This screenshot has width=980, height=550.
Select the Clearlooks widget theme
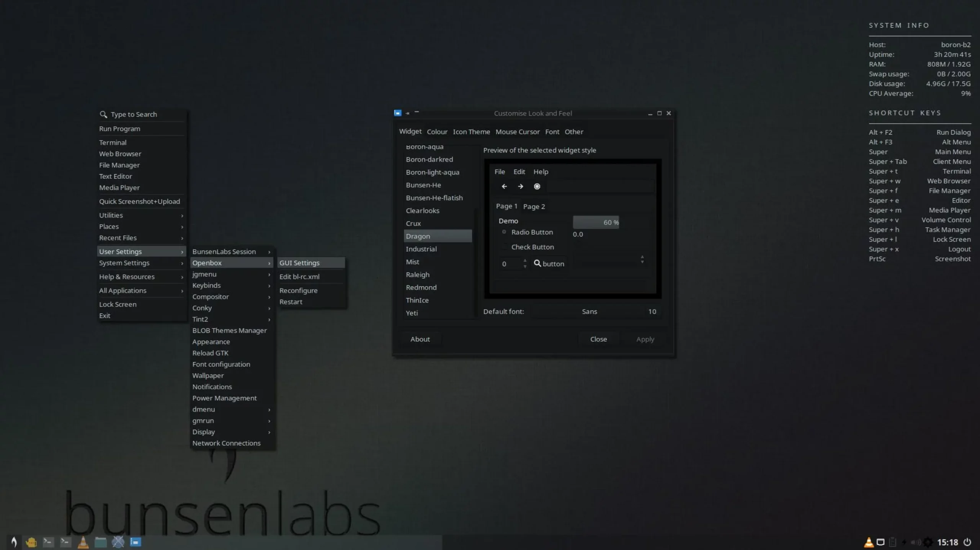423,211
